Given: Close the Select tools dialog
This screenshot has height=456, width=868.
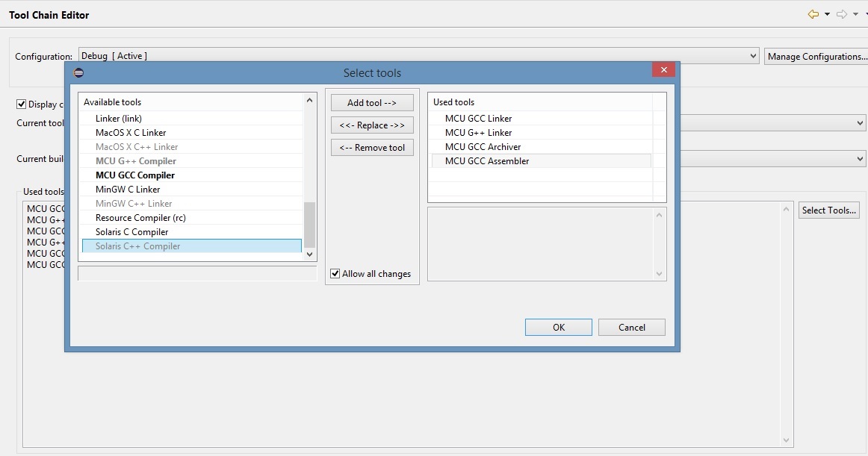Looking at the screenshot, I should [663, 69].
